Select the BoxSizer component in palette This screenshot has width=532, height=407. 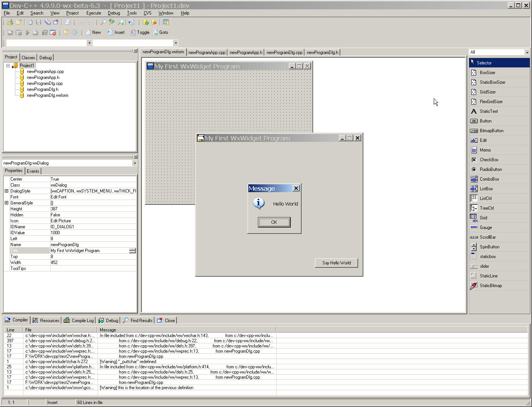[487, 73]
